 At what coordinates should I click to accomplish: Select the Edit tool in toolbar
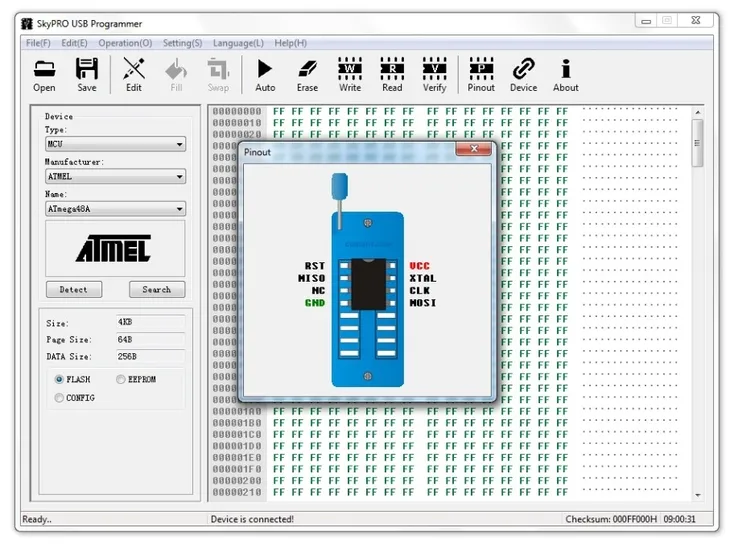coord(134,74)
